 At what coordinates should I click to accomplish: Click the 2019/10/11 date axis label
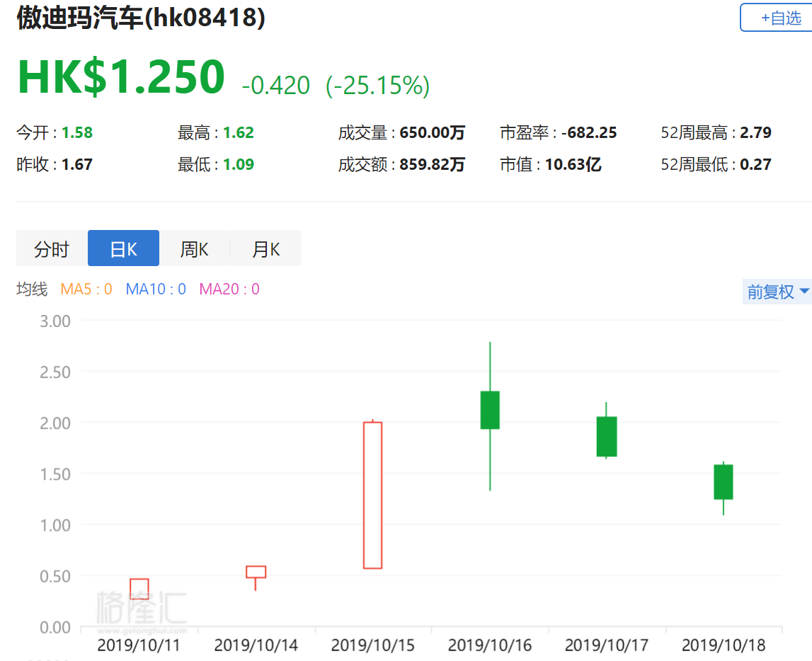[139, 645]
